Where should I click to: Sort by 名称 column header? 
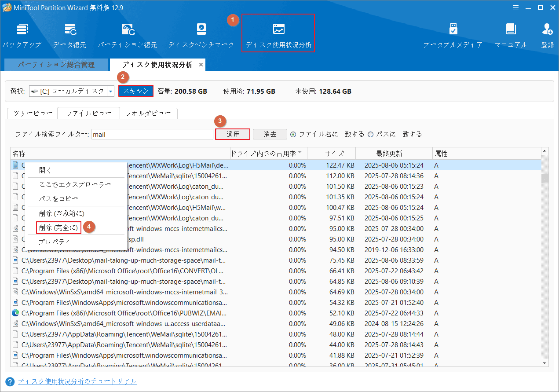tap(120, 154)
